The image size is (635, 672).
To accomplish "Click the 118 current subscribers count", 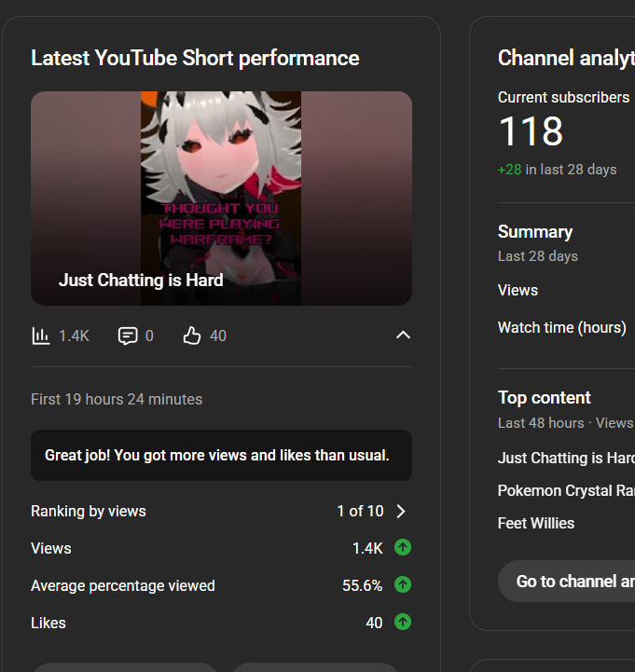I will [x=531, y=131].
